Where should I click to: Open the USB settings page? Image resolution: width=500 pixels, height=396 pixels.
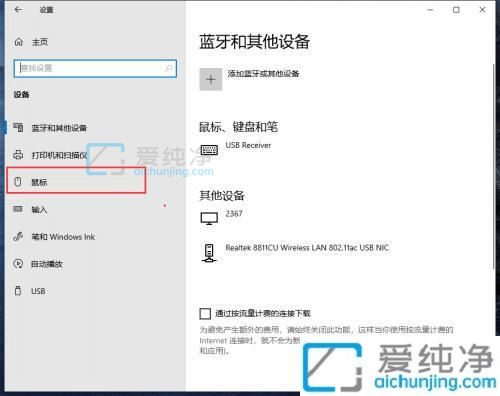pos(38,291)
